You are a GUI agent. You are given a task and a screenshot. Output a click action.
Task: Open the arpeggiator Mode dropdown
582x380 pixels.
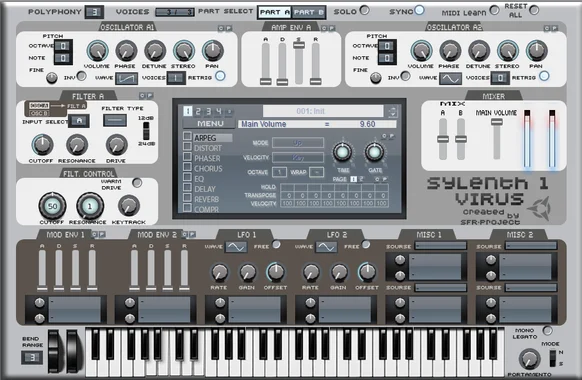[x=298, y=142]
